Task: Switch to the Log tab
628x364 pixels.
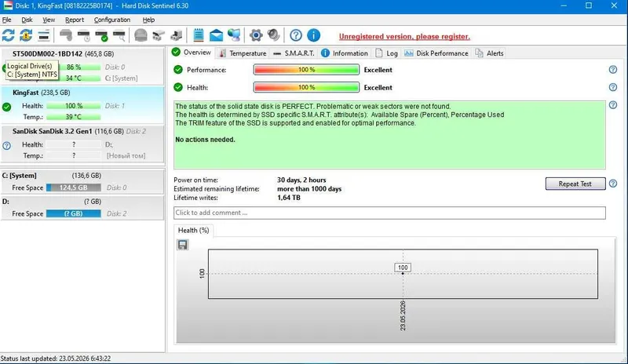Action: [x=386, y=53]
